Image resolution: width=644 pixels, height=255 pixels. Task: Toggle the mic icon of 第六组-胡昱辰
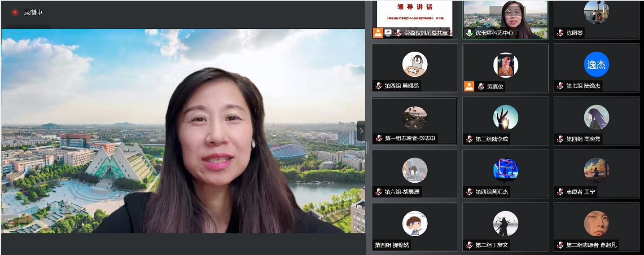(379, 192)
